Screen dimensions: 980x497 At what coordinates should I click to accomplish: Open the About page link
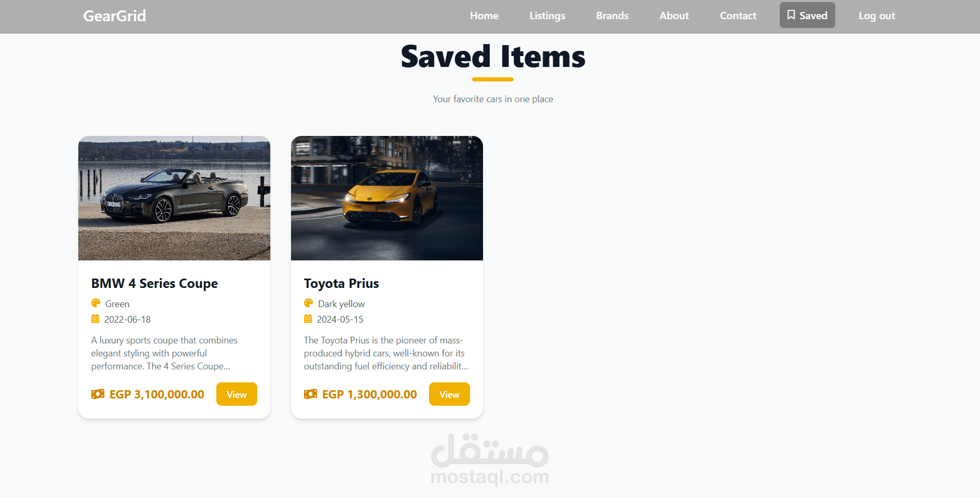click(674, 16)
